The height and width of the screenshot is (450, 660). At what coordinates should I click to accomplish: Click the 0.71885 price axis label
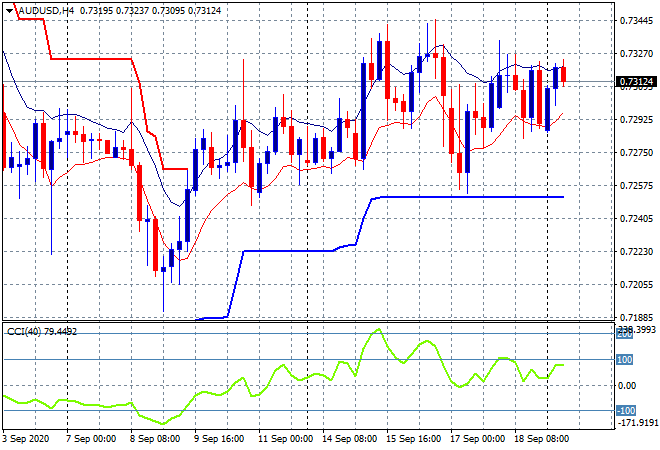tap(636, 317)
